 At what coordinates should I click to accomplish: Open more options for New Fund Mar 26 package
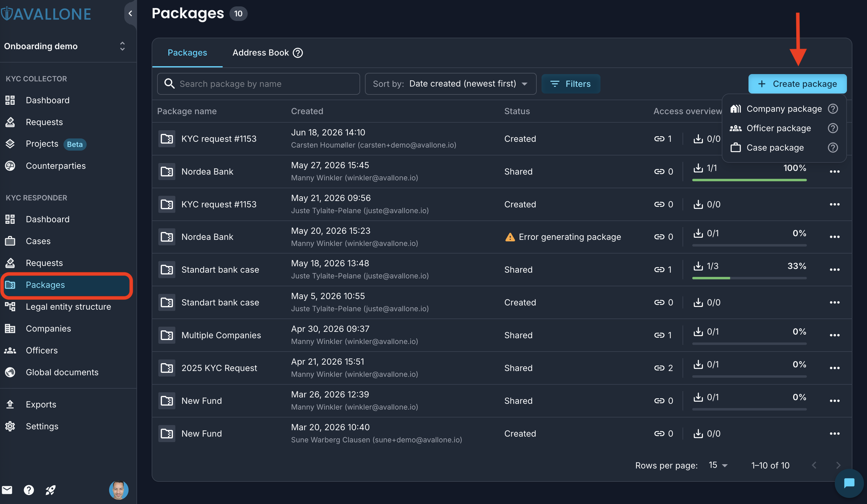pos(835,401)
